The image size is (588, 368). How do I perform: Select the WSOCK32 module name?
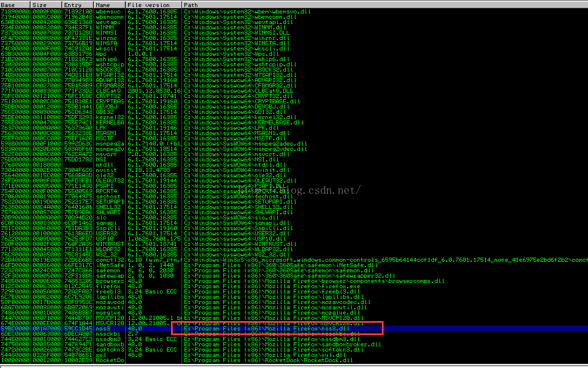(108, 70)
